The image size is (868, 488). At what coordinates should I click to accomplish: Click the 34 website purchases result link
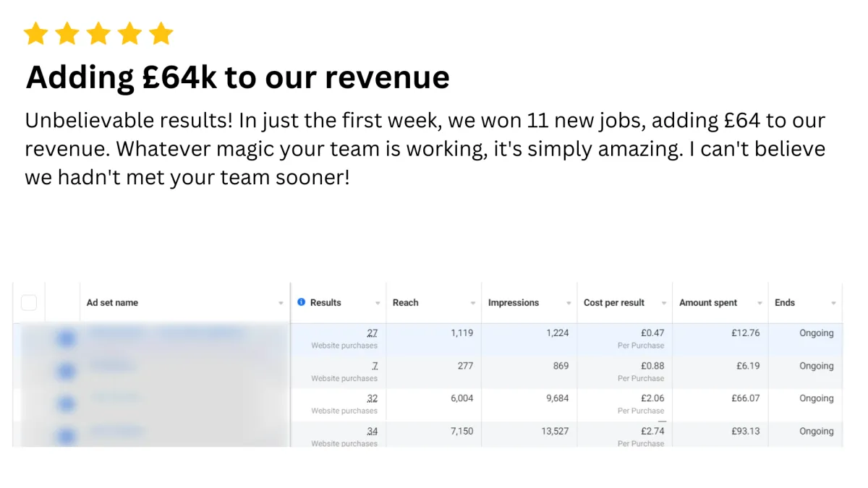(372, 432)
